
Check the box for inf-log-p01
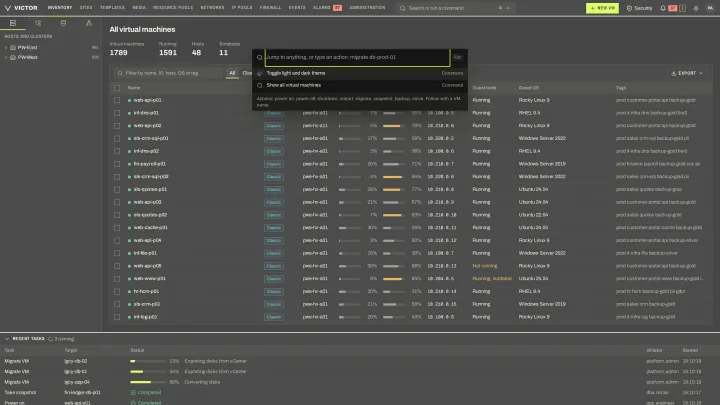[117, 317]
